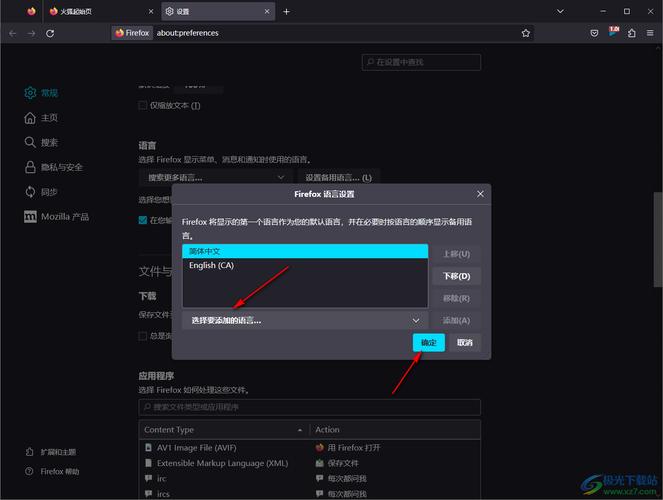The width and height of the screenshot is (663, 500).
Task: Open the 主页 home settings category
Action: point(41,117)
